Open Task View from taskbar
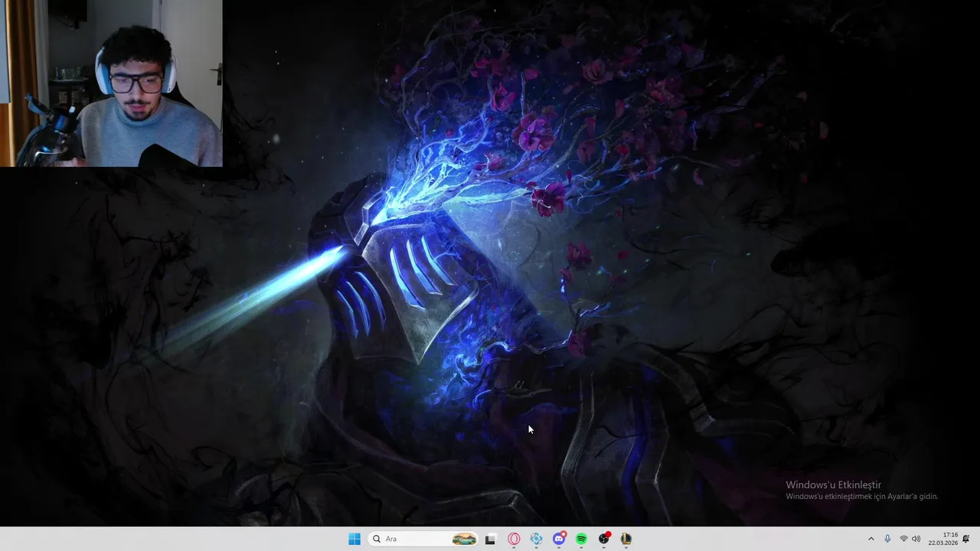The width and height of the screenshot is (980, 551). pyautogui.click(x=491, y=539)
